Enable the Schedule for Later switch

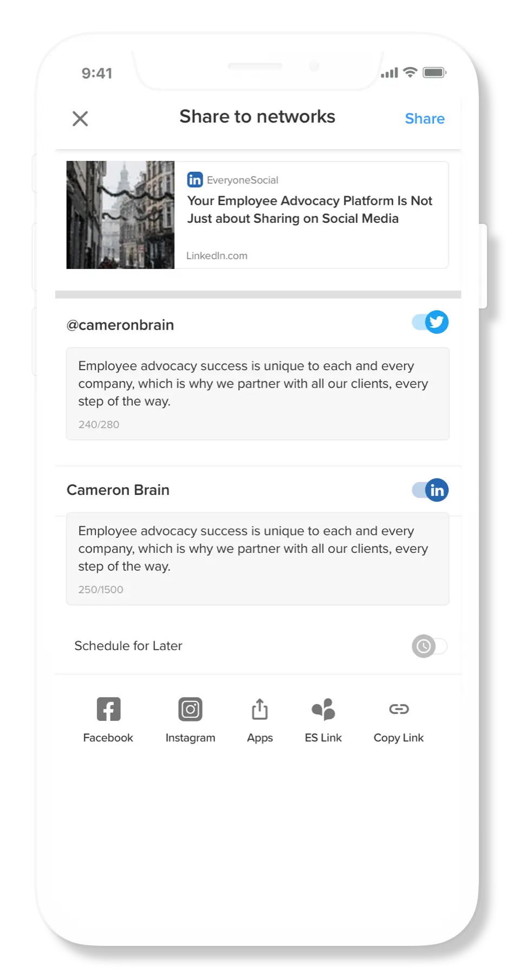click(430, 646)
